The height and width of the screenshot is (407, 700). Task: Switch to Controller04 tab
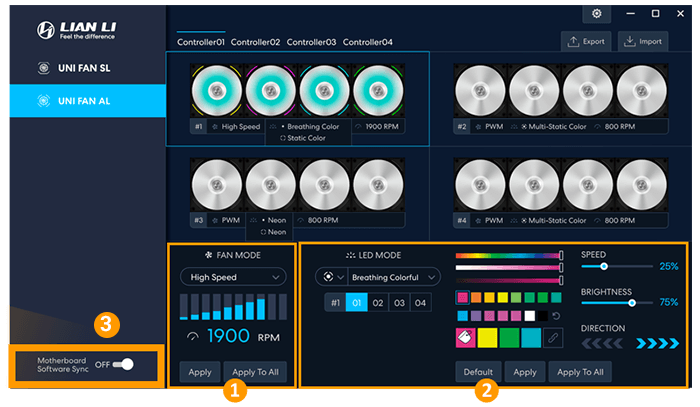pyautogui.click(x=367, y=42)
